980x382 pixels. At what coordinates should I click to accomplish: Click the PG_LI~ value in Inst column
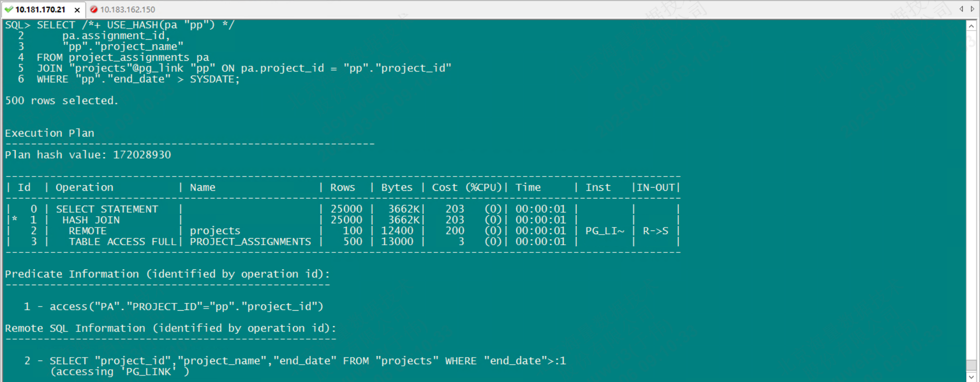(604, 231)
